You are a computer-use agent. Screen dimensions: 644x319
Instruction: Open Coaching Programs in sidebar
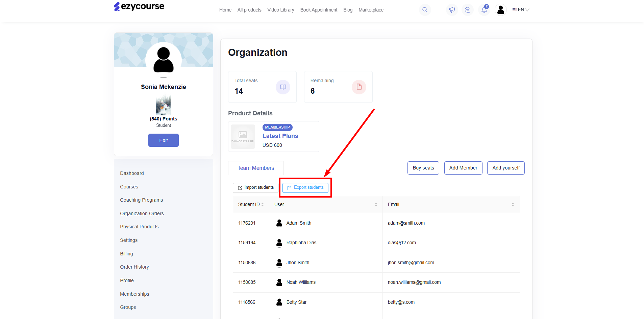click(142, 200)
